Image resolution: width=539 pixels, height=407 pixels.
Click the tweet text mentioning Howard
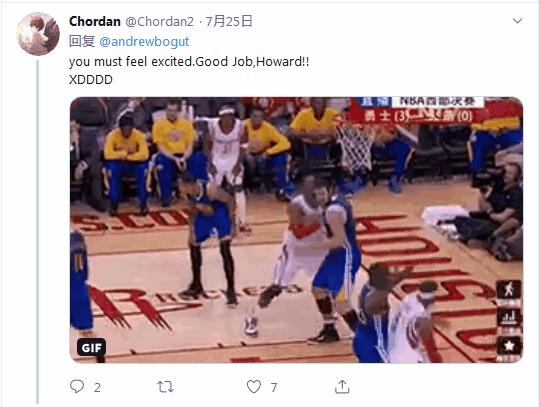[189, 62]
